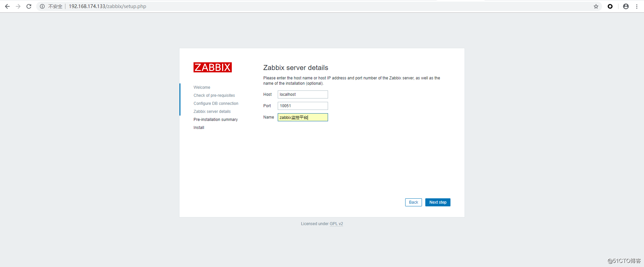Click the Back button

click(414, 202)
